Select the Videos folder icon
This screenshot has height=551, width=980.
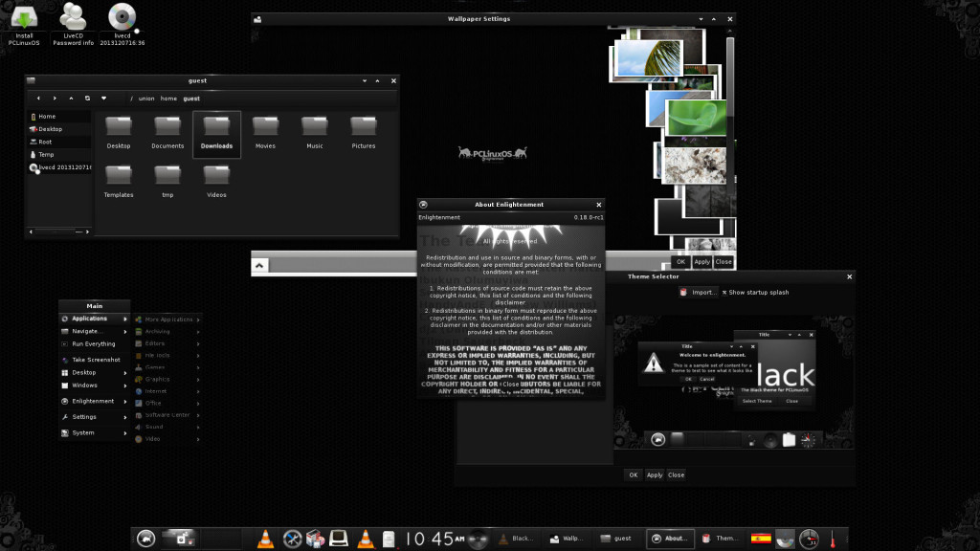click(216, 181)
